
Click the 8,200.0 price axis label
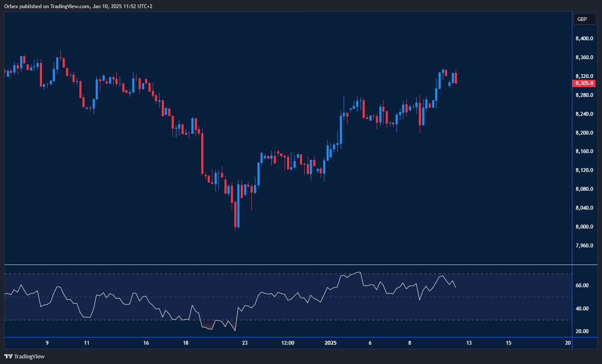[x=584, y=133]
